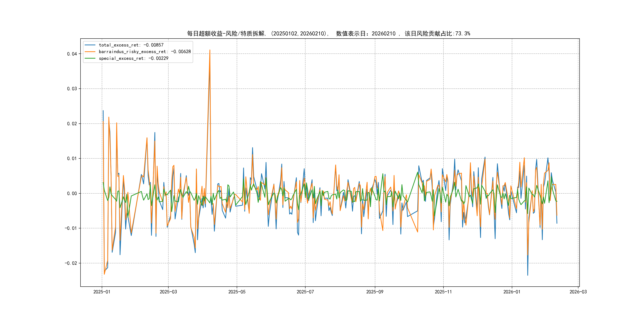Click the 0.00 y-axis tick label
644x322 pixels.
tap(72, 194)
